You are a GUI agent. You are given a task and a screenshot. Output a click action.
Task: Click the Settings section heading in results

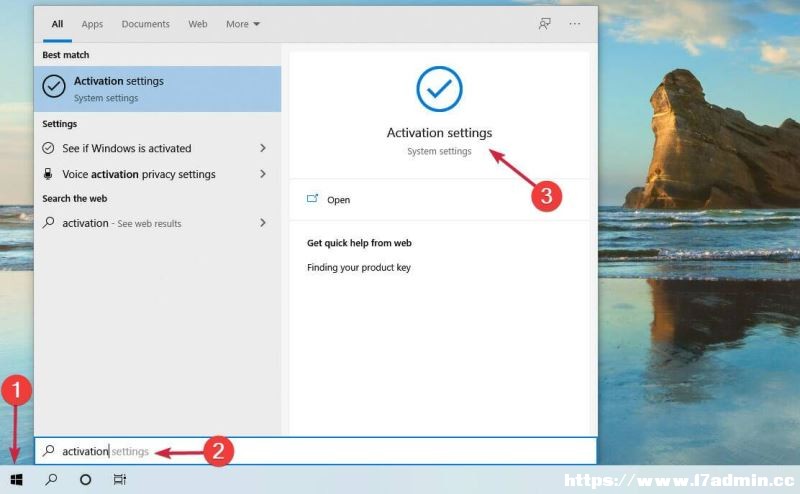coord(60,124)
